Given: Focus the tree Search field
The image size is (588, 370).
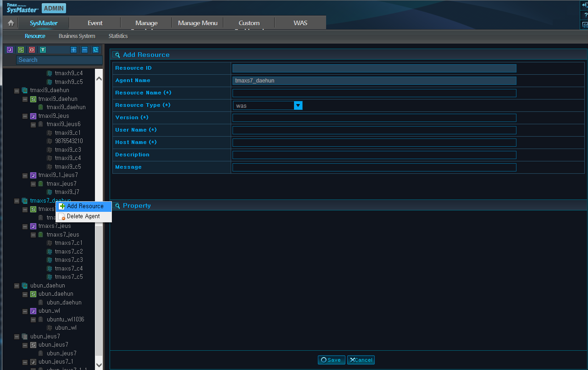Looking at the screenshot, I should click(60, 60).
